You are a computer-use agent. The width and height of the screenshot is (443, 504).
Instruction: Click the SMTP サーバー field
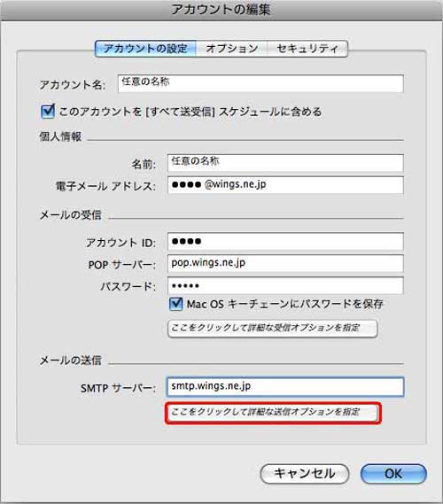pyautogui.click(x=285, y=387)
